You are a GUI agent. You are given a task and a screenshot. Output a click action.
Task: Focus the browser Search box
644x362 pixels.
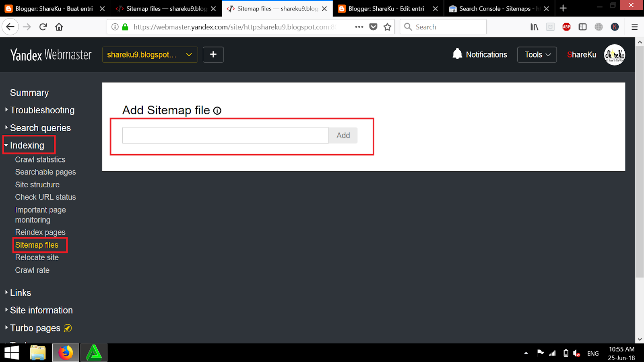point(443,27)
